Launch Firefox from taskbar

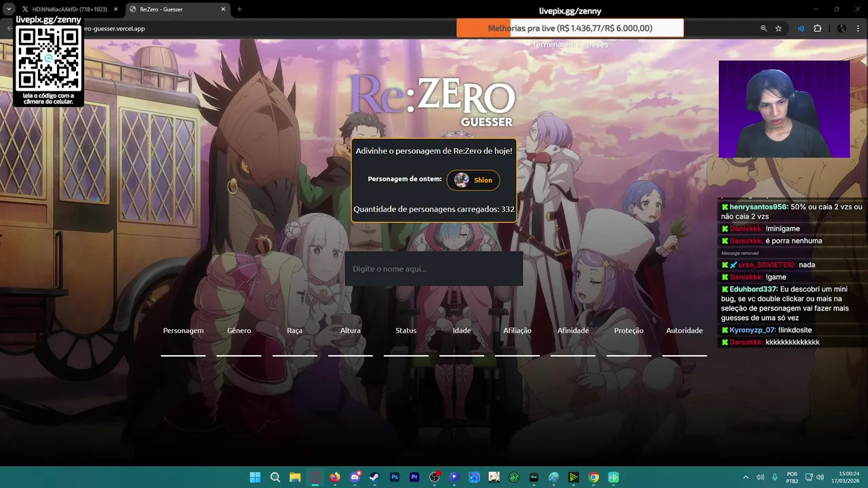pos(334,477)
